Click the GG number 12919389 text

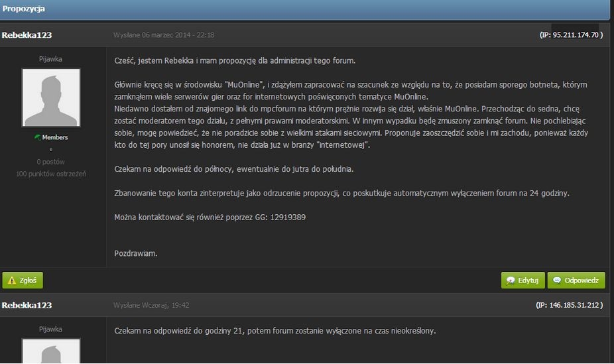(x=288, y=217)
